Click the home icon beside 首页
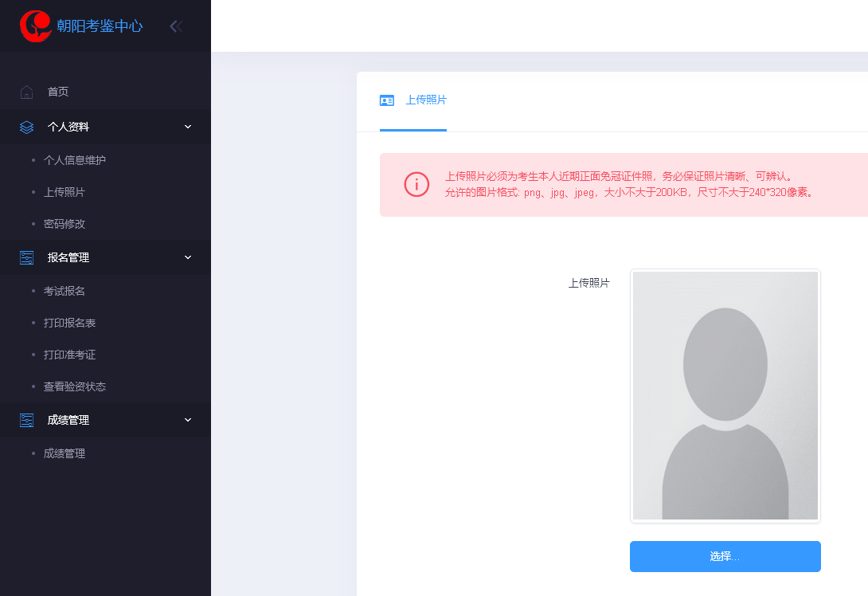The image size is (868, 596). point(27,92)
